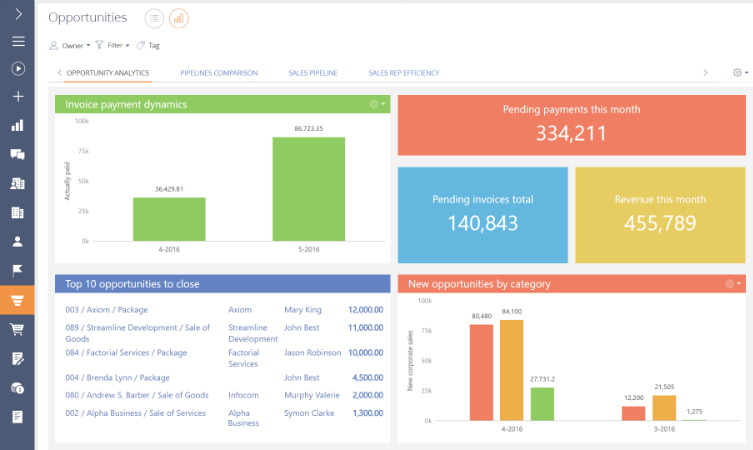Click the play button icon in the sidebar
Image resolution: width=753 pixels, height=450 pixels.
tap(17, 69)
